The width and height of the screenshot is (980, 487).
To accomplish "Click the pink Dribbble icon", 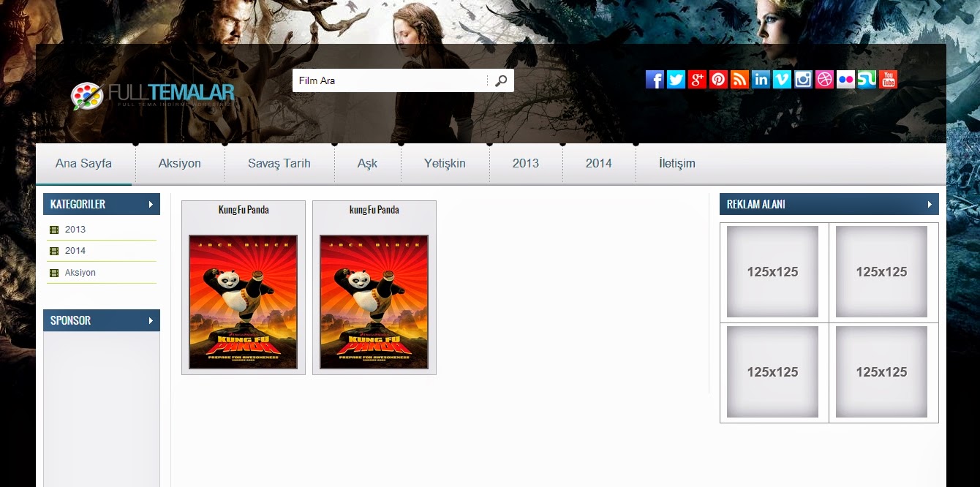I will click(824, 80).
